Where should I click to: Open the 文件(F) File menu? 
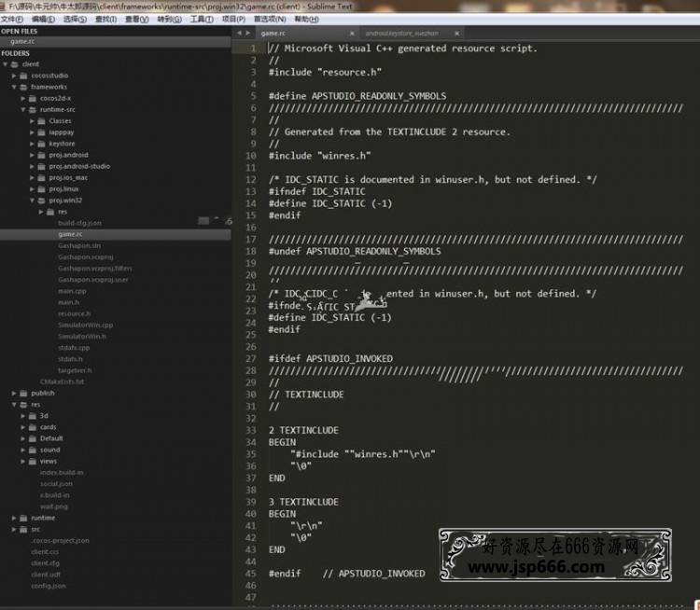tap(12, 19)
